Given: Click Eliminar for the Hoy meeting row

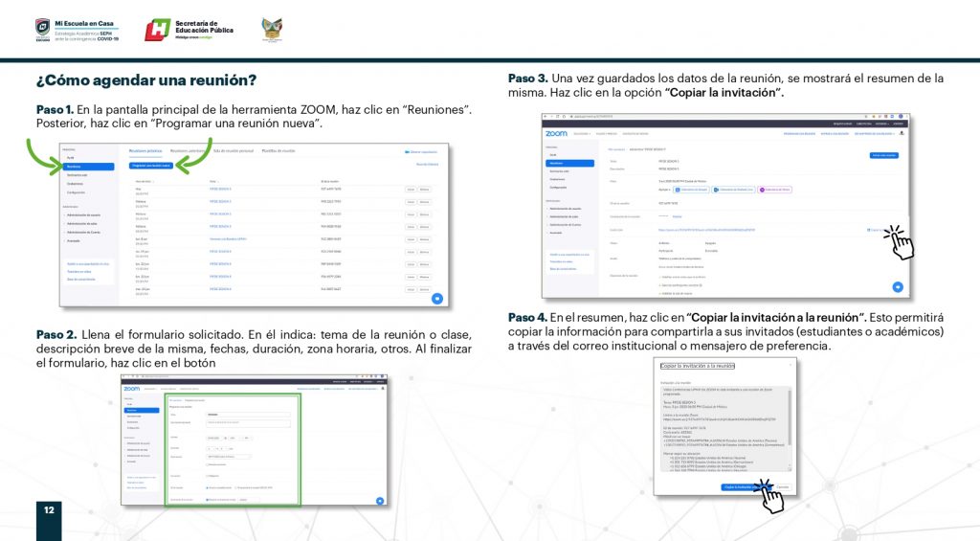Looking at the screenshot, I should [x=424, y=190].
